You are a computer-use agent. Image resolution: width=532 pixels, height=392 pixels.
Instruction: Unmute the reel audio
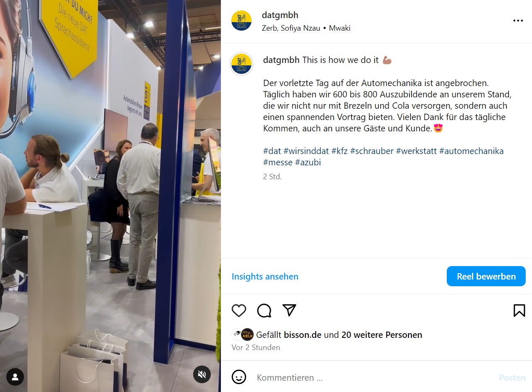pyautogui.click(x=202, y=374)
